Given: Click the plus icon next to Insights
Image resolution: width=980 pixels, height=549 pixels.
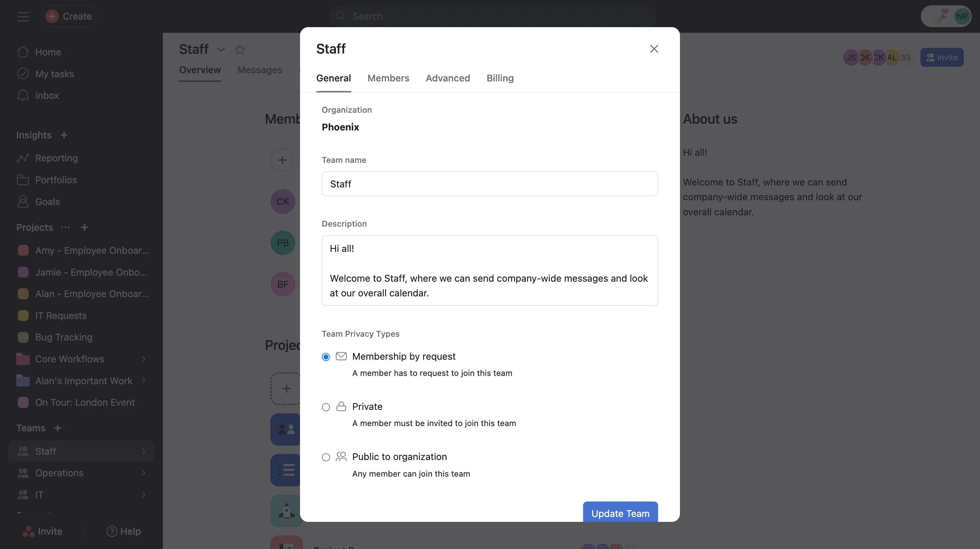Looking at the screenshot, I should click(x=64, y=135).
